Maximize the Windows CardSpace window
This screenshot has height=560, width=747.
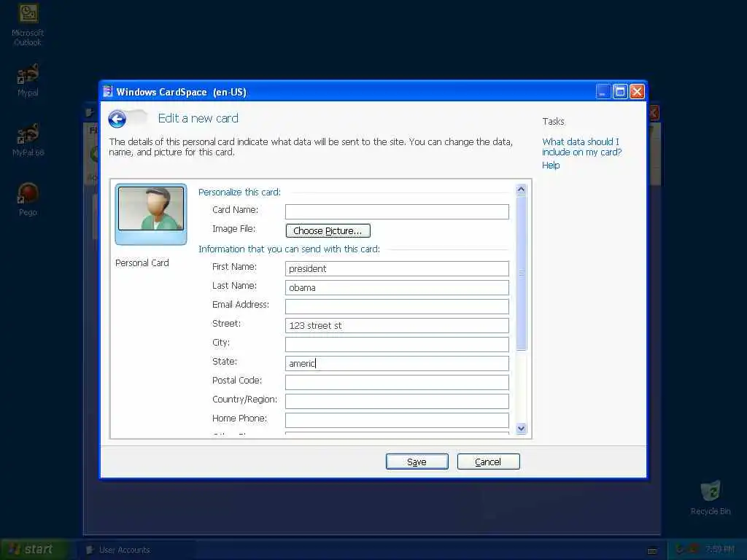pyautogui.click(x=620, y=91)
